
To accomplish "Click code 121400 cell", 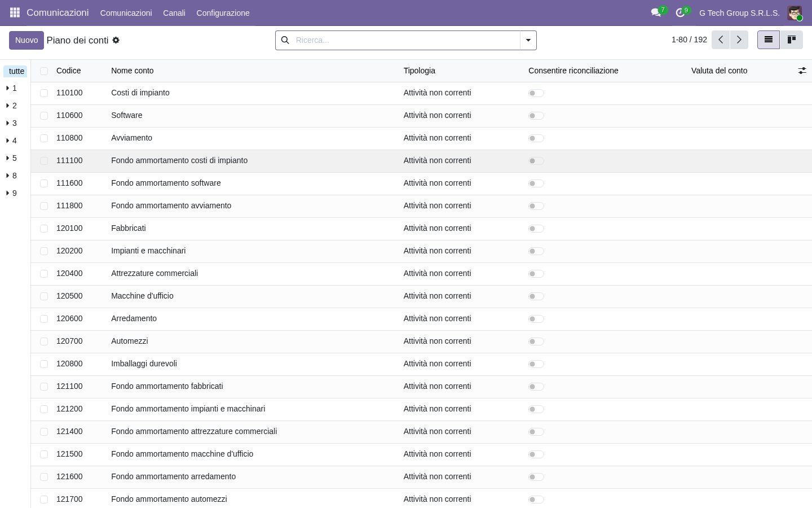I will click(x=69, y=431).
